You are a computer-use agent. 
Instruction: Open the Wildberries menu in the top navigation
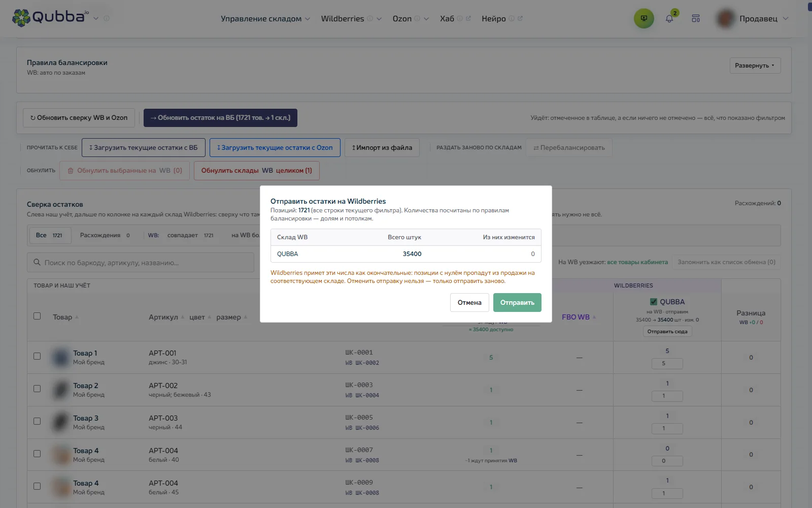[343, 19]
